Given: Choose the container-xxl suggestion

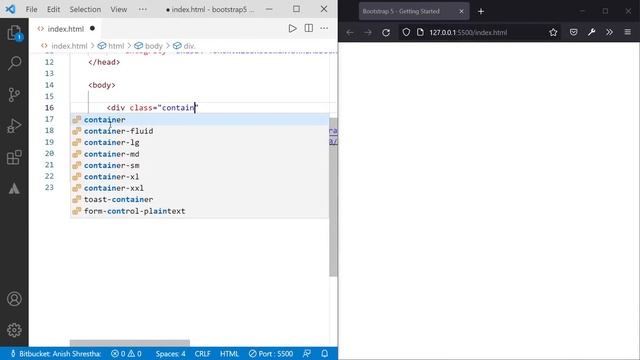Looking at the screenshot, I should (200, 188).
